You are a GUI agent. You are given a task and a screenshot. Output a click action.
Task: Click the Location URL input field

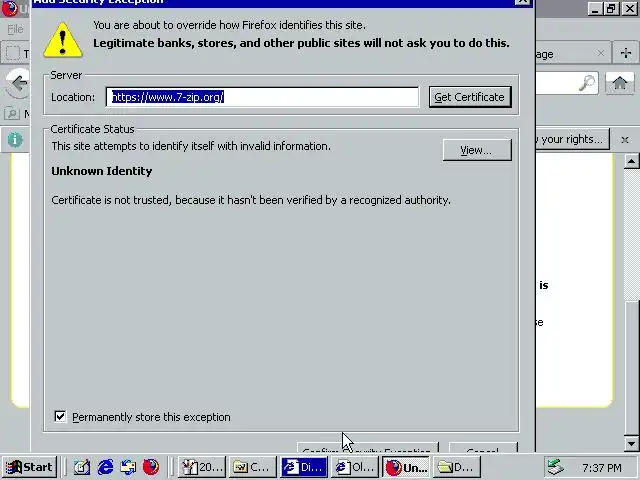coord(262,97)
